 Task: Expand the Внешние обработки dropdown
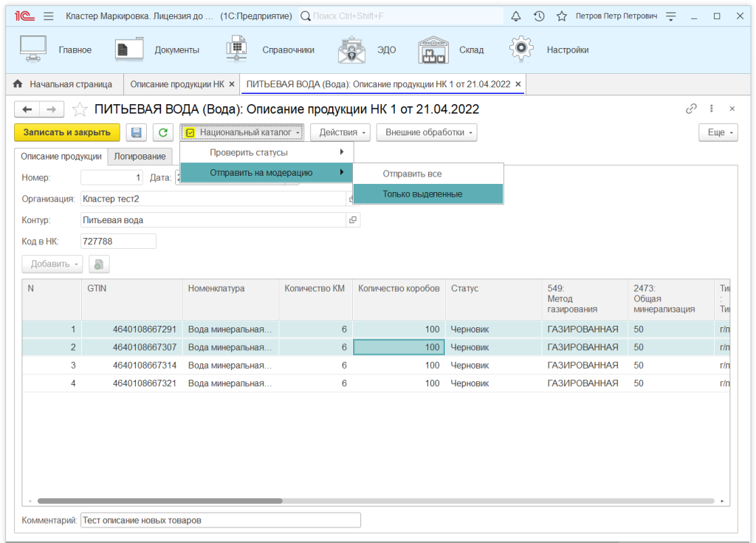point(426,132)
